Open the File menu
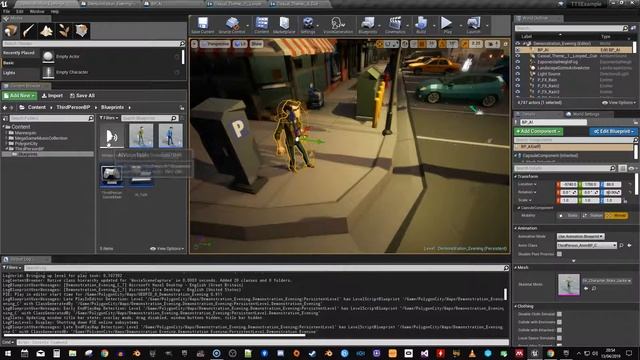 coord(7,11)
